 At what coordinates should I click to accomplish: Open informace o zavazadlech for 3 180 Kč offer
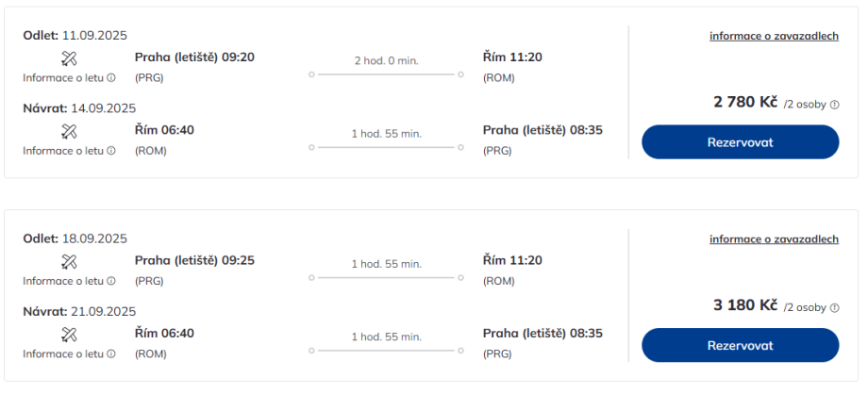pyautogui.click(x=774, y=239)
